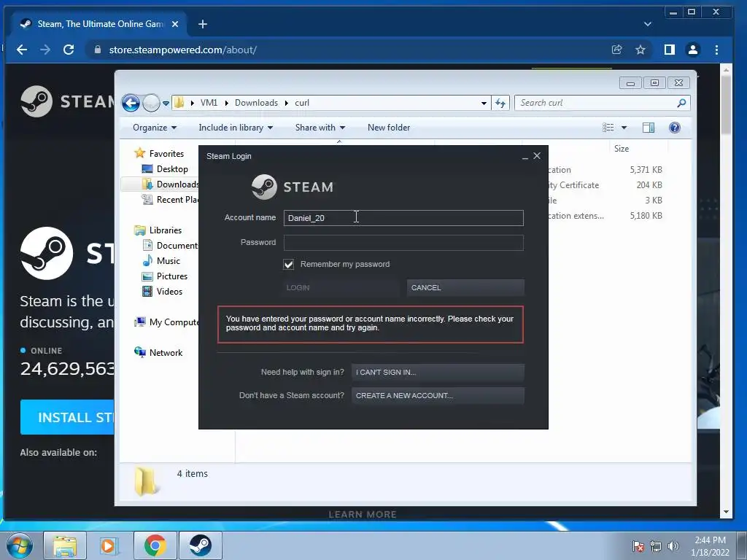Click the Chrome address bar URL
Viewport: 747px width, 560px height.
[183, 50]
